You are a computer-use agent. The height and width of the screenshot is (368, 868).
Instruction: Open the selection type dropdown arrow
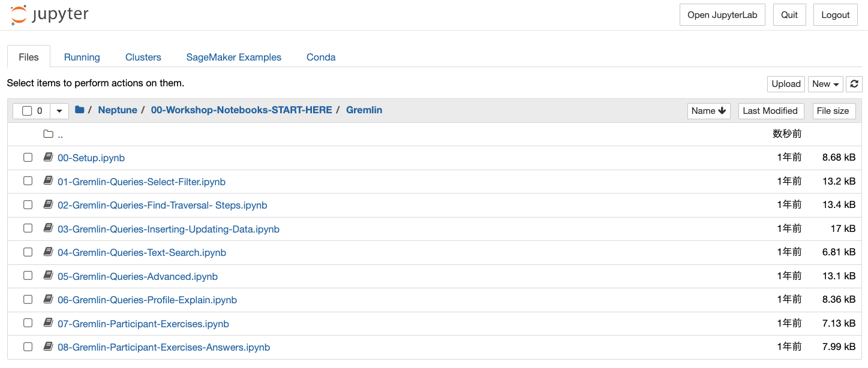(x=59, y=111)
